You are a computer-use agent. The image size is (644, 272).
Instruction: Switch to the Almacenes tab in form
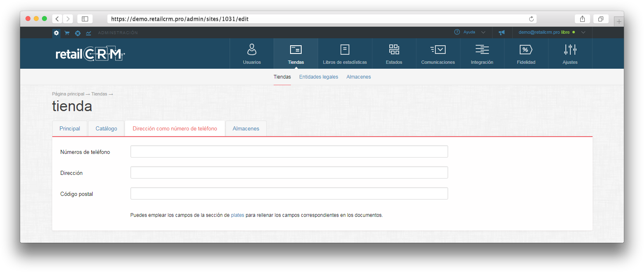(246, 129)
